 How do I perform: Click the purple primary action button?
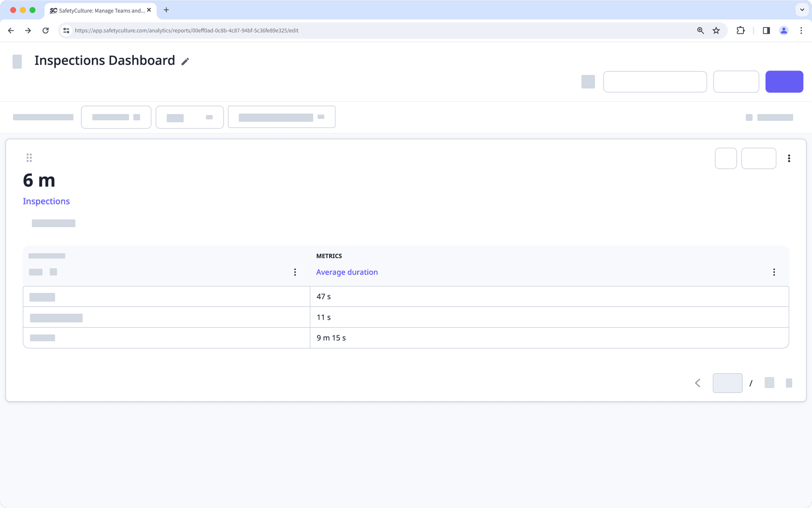[x=784, y=81]
